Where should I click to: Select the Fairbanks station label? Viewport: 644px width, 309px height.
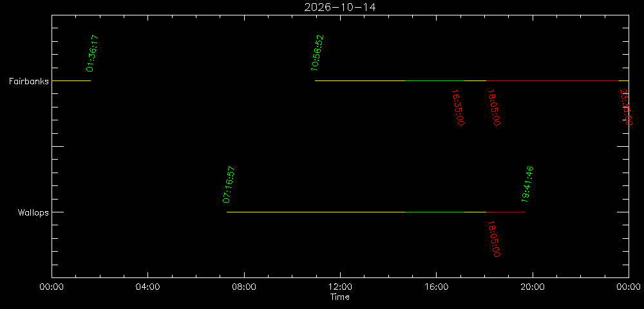pyautogui.click(x=29, y=81)
